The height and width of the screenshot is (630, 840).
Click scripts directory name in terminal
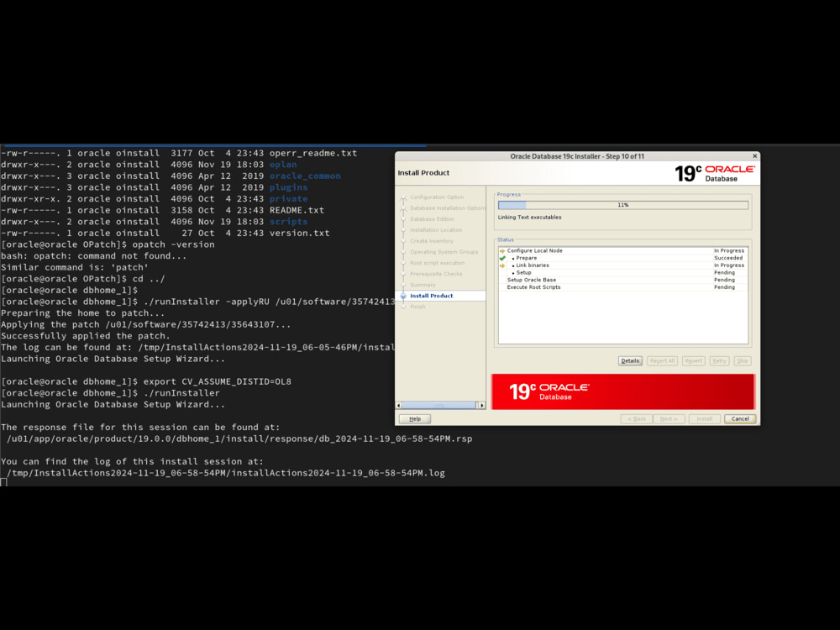click(288, 222)
